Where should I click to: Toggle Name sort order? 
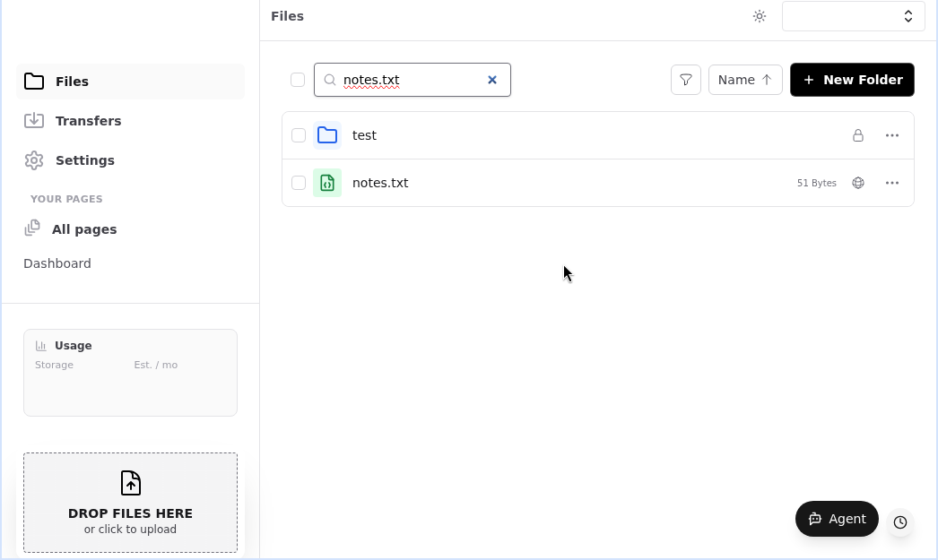[745, 80]
